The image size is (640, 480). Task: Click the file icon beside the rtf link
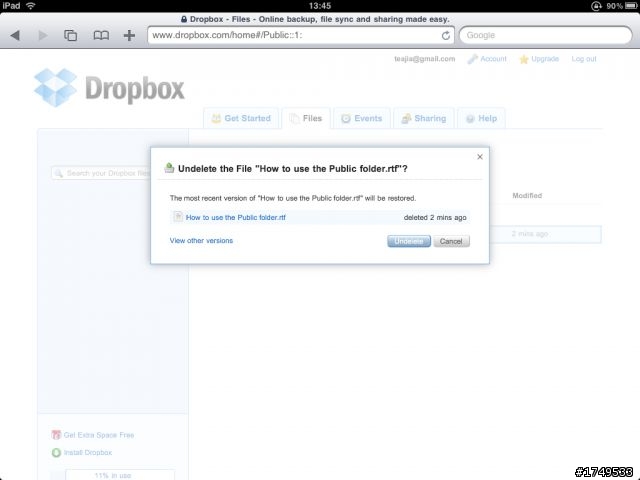click(x=178, y=217)
